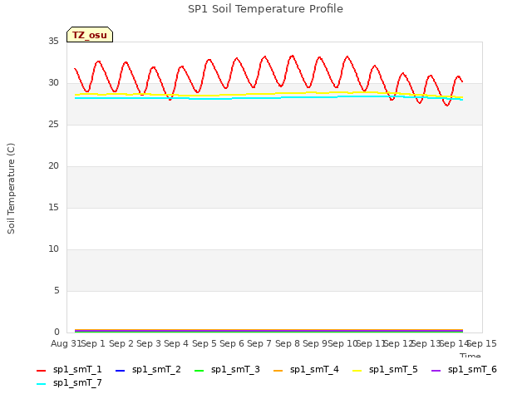
Task: Click the Sep 4 x-axis label
Action: pos(176,343)
